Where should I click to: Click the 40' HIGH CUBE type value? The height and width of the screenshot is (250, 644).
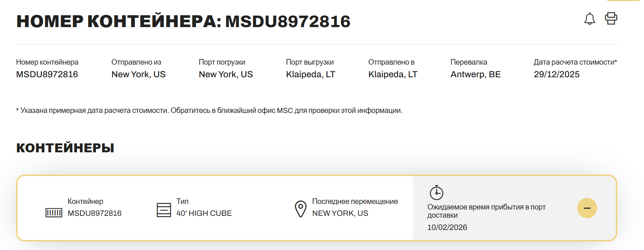204,213
